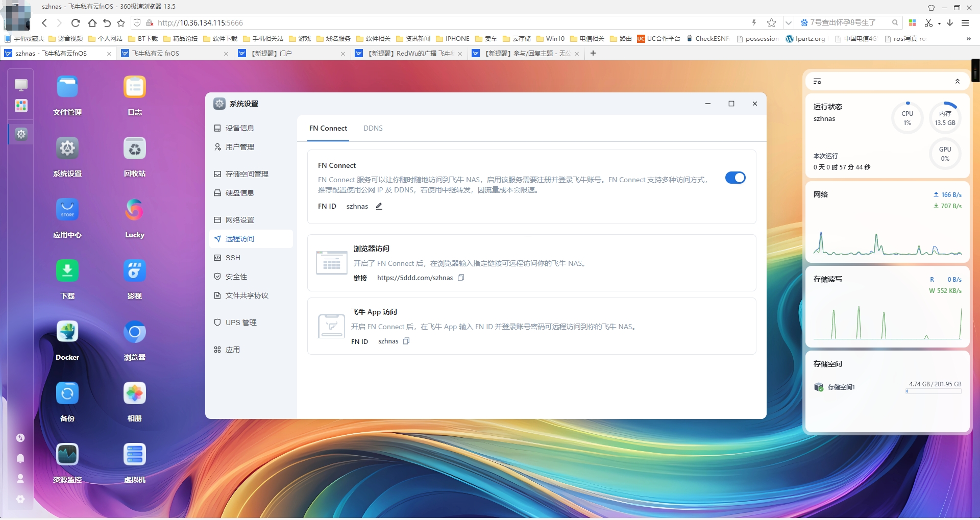This screenshot has height=520, width=980.
Task: Open the 文件管理 file manager app
Action: (x=67, y=87)
